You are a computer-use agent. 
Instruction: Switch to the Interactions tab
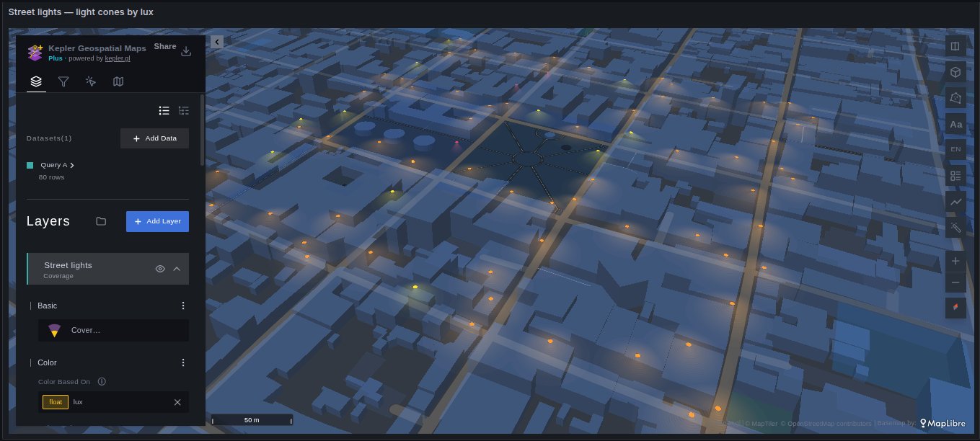[91, 82]
